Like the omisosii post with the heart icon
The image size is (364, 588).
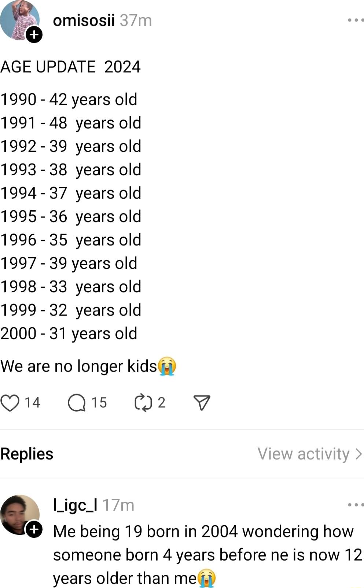pos(10,403)
